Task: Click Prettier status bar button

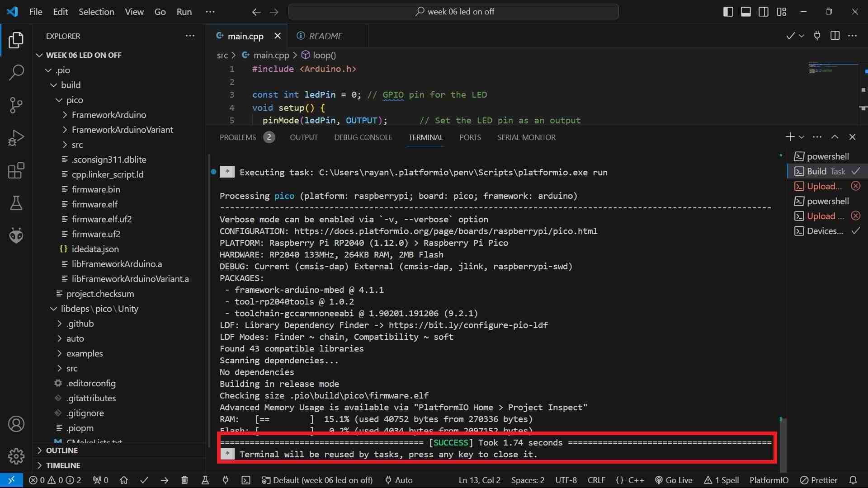Action: [819, 480]
